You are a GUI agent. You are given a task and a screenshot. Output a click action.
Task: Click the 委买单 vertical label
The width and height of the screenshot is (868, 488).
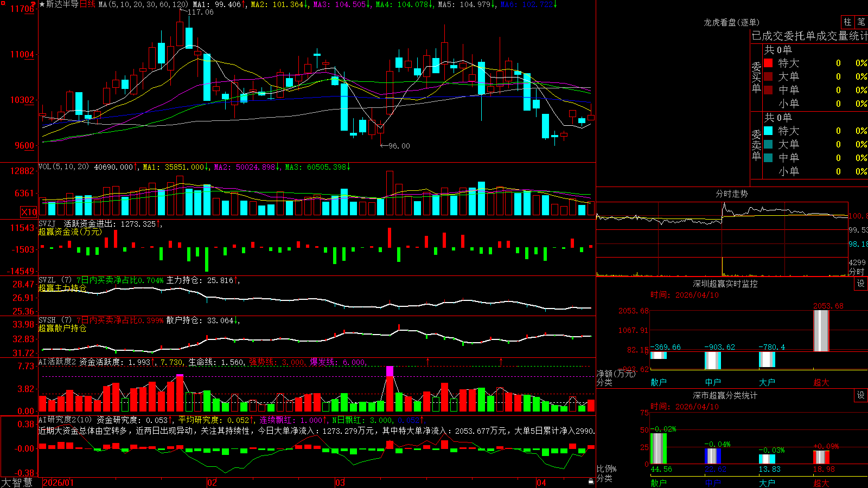point(756,77)
